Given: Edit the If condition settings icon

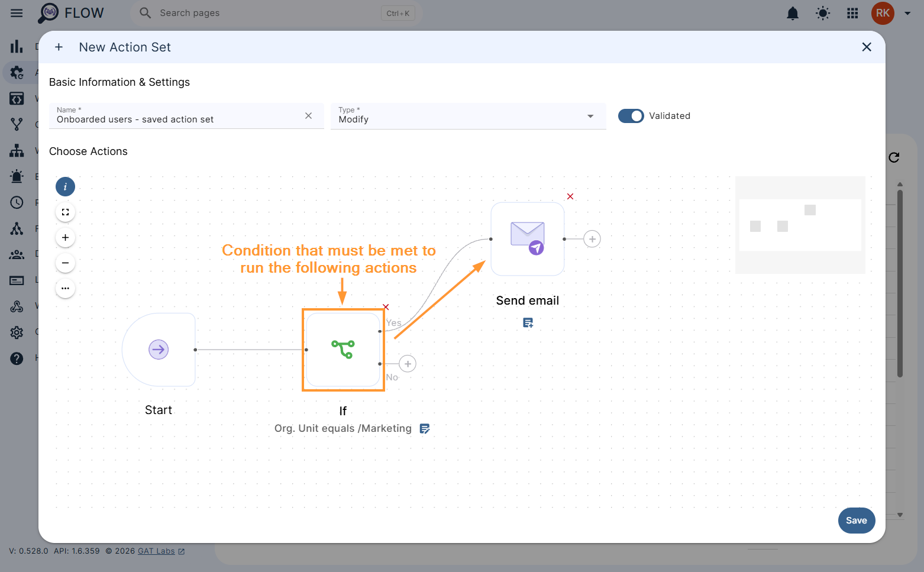Looking at the screenshot, I should click(x=425, y=429).
